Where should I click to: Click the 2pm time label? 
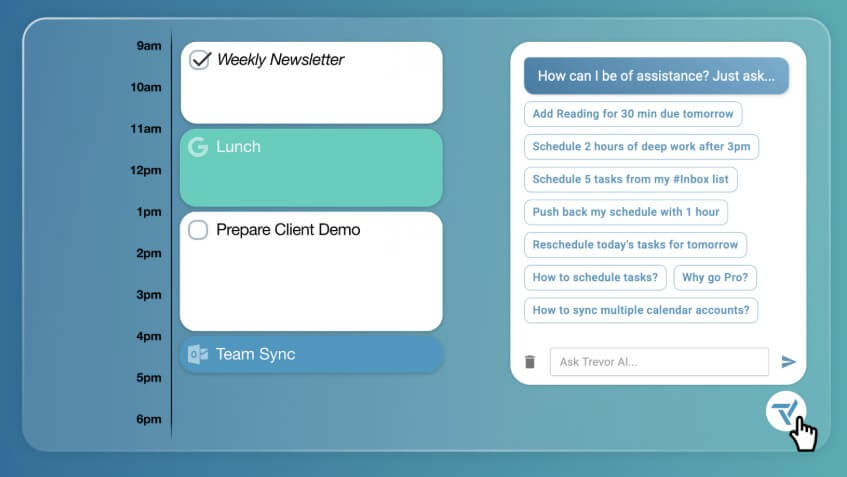149,253
